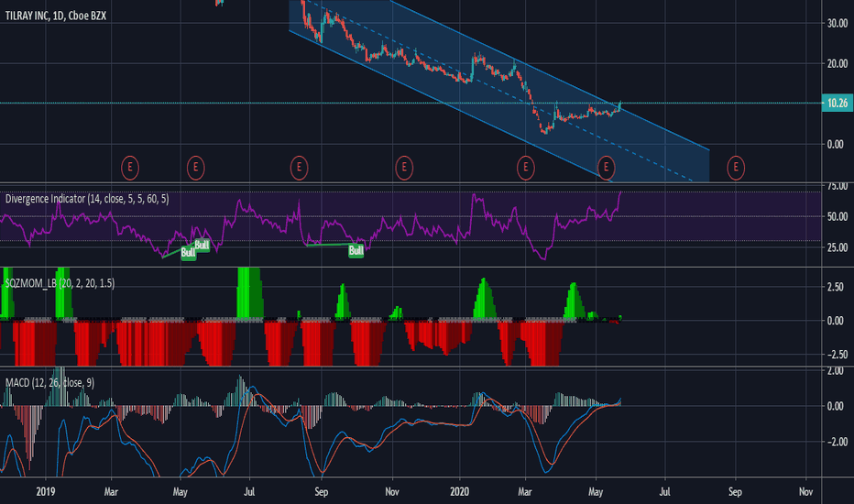Click the Jul label before 2019 Sep
The width and height of the screenshot is (854, 504).
point(249,492)
